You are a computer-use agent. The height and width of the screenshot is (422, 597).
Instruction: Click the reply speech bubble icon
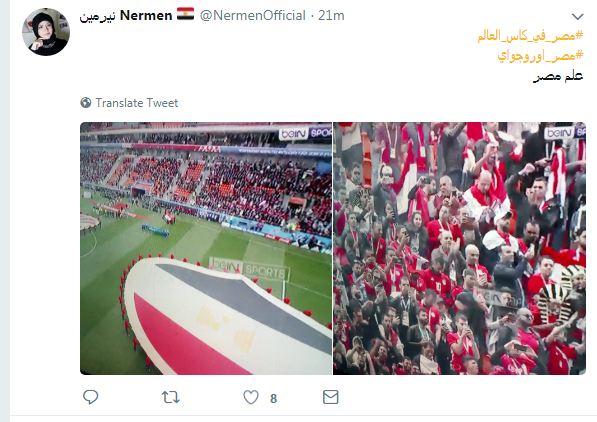click(x=91, y=397)
